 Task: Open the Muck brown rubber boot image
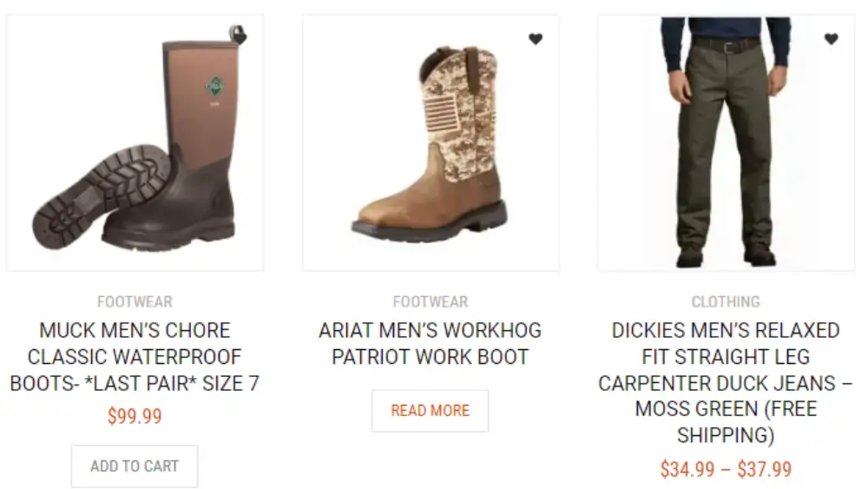[x=135, y=143]
